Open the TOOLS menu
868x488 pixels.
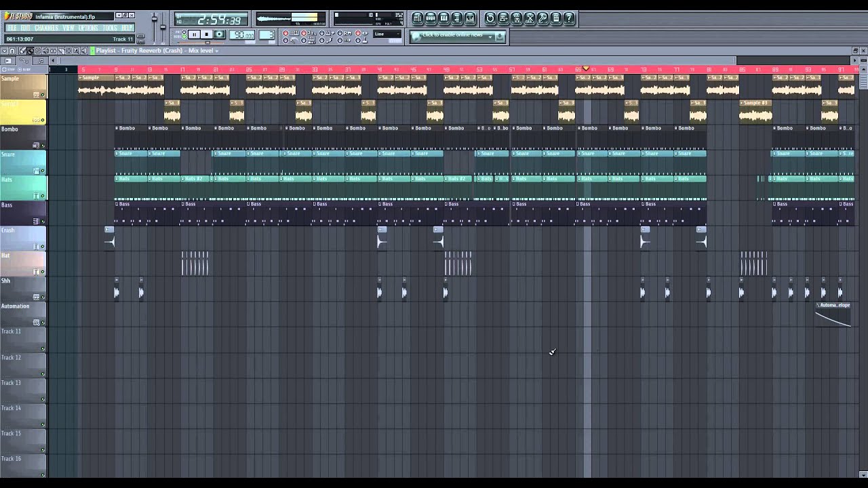pos(110,28)
